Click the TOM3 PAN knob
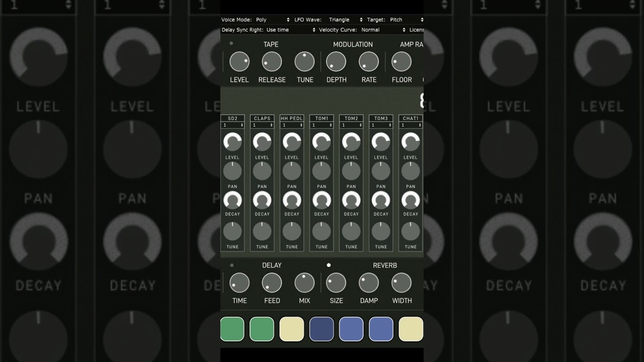 381,171
